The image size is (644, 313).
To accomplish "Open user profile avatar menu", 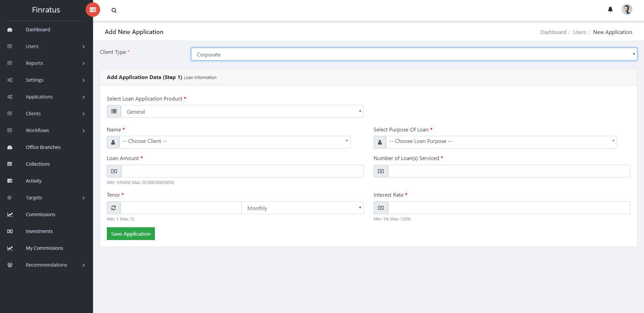I will click(x=627, y=9).
